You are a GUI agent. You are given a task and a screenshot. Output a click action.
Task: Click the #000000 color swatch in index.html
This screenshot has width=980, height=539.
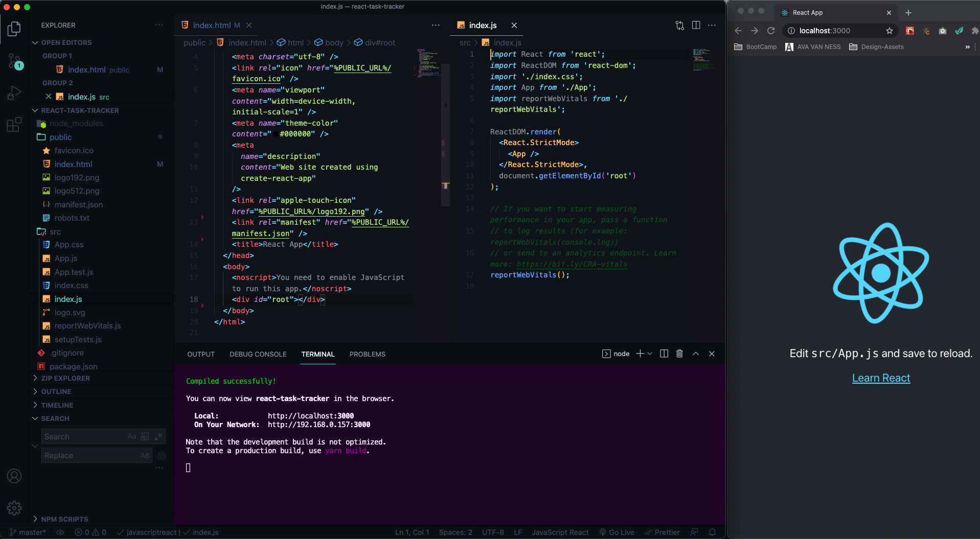tap(276, 134)
